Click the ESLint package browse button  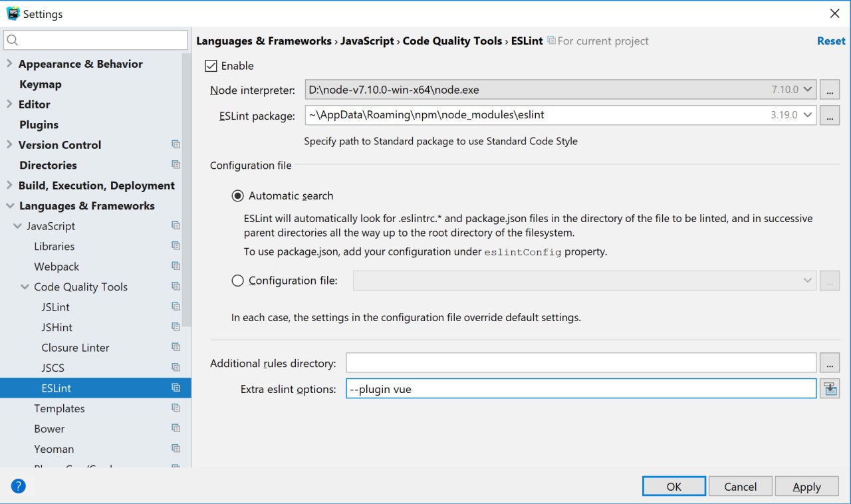[x=830, y=115]
